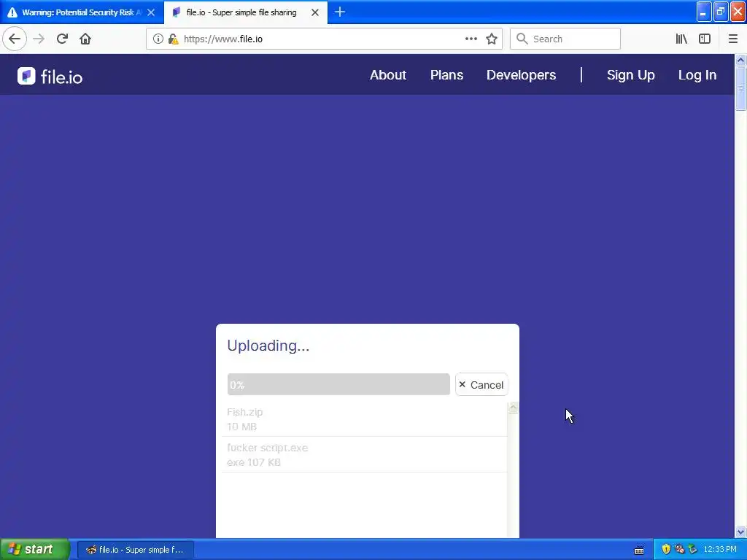Reload the current page
Screen dimensions: 747x560
pos(62,39)
